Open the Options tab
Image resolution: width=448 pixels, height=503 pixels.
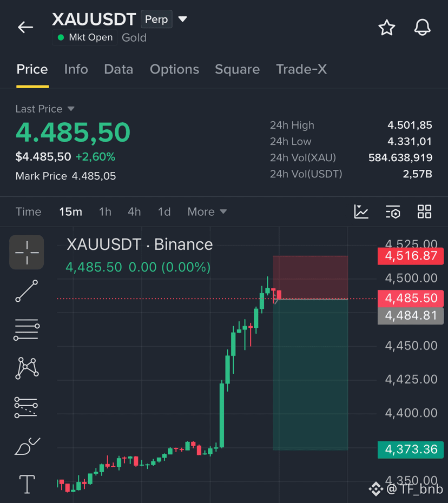[x=174, y=69]
